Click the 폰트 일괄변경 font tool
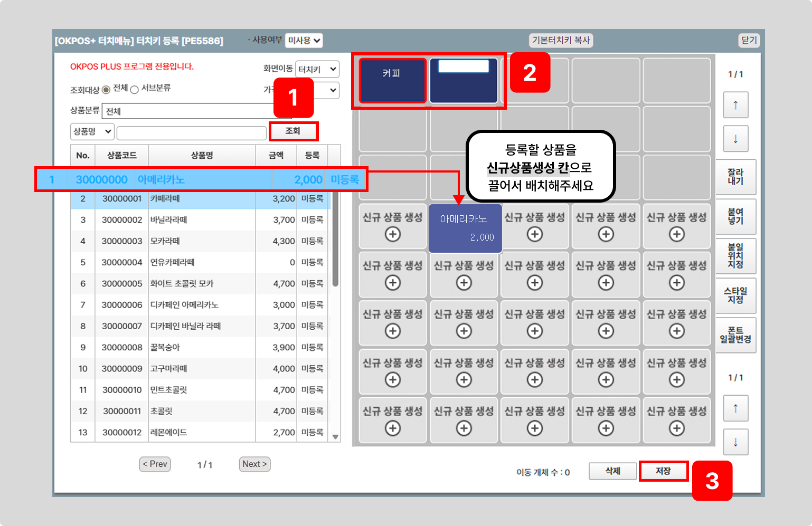The height and width of the screenshot is (526, 812). pyautogui.click(x=735, y=335)
